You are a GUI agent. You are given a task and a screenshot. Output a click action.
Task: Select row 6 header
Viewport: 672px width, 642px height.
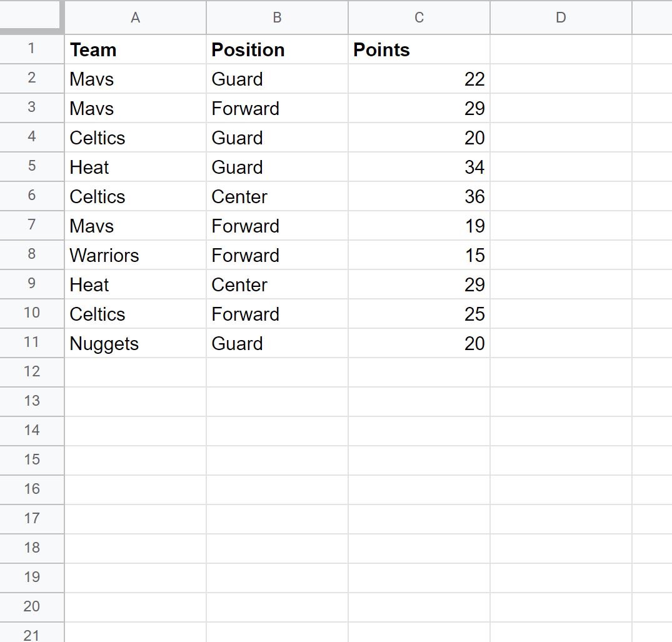[32, 196]
